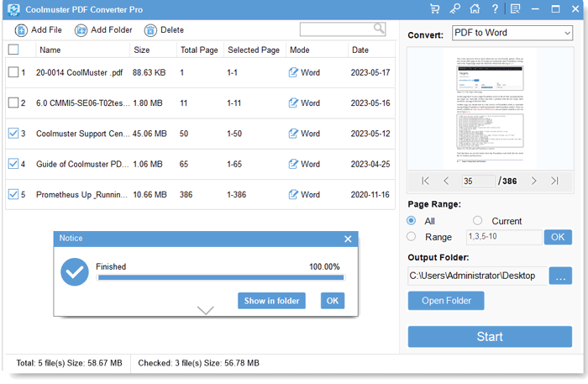This screenshot has width=588, height=384.
Task: Uncheck the Prometheus Up_Running row
Action: [x=13, y=194]
